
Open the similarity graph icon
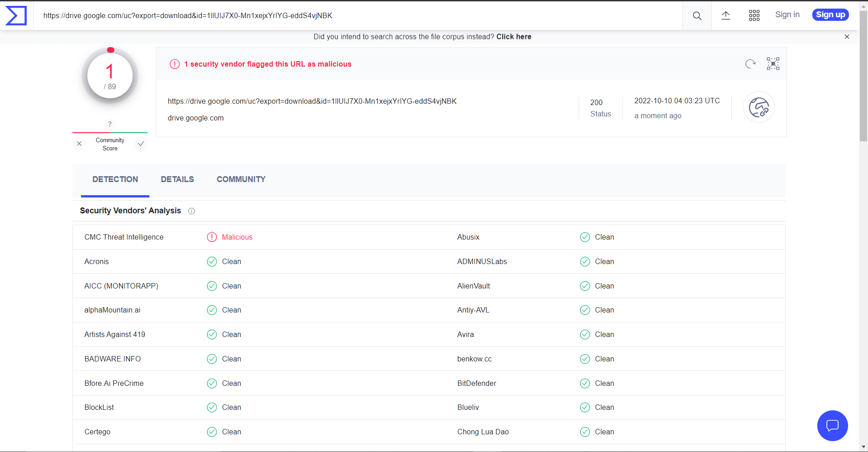tap(773, 64)
